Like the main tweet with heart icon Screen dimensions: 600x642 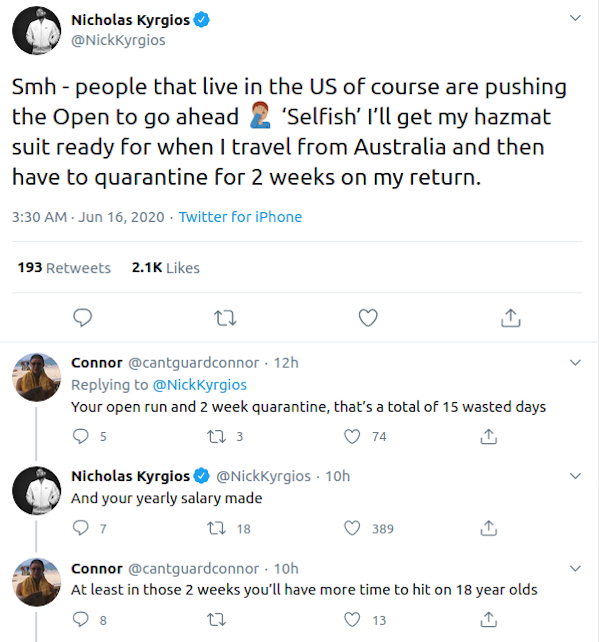click(368, 318)
